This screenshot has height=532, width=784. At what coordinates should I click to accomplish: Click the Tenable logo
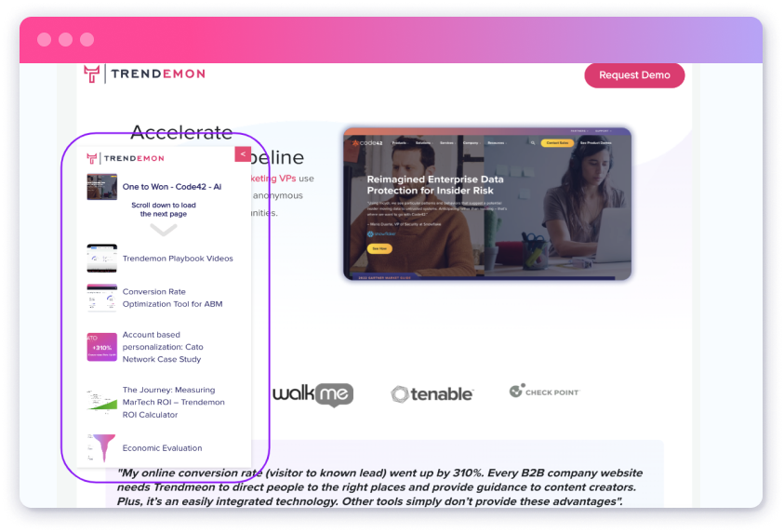click(432, 394)
